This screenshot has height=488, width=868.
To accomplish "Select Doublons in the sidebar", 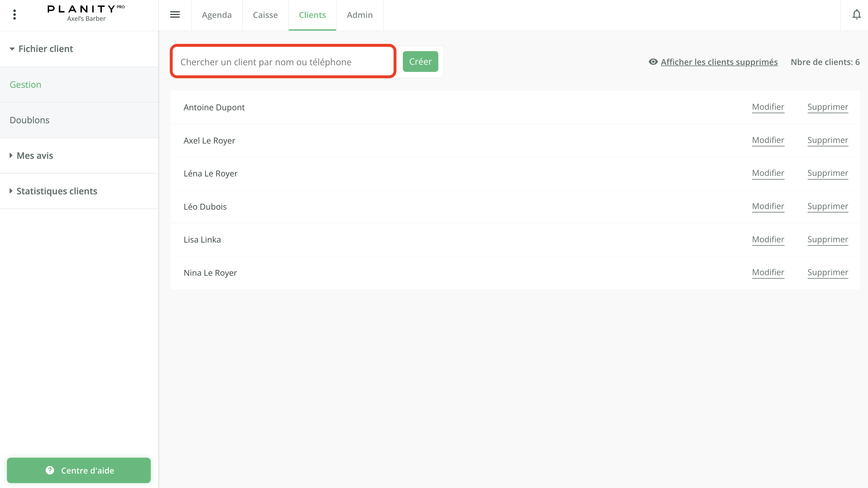I will click(30, 120).
